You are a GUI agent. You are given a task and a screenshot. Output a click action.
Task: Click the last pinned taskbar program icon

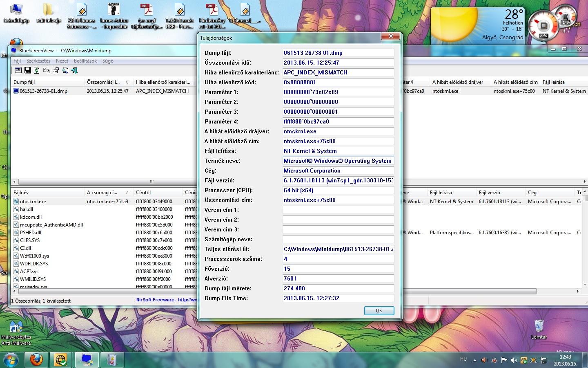[111, 360]
